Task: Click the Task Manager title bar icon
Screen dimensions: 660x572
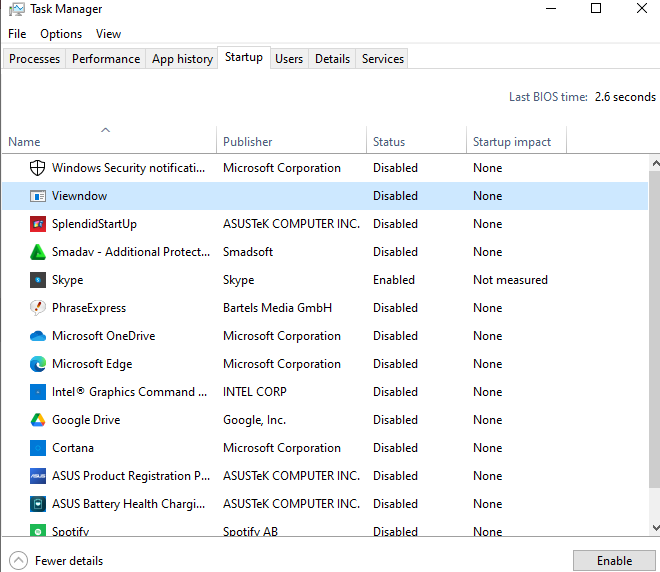Action: 16,9
